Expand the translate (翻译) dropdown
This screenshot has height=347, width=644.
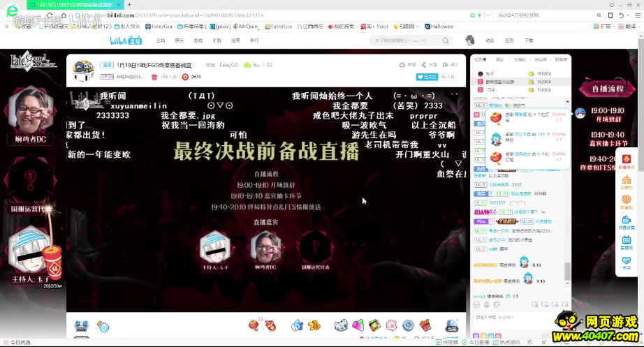pyautogui.click(x=639, y=27)
